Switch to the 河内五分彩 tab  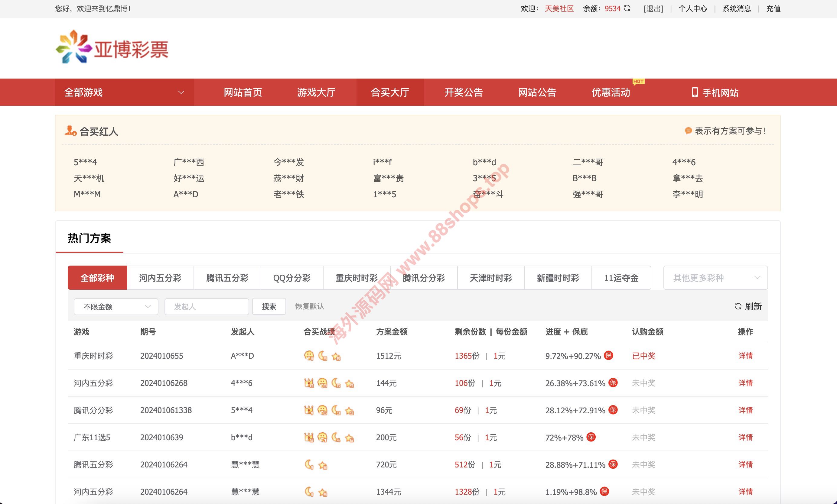(160, 278)
